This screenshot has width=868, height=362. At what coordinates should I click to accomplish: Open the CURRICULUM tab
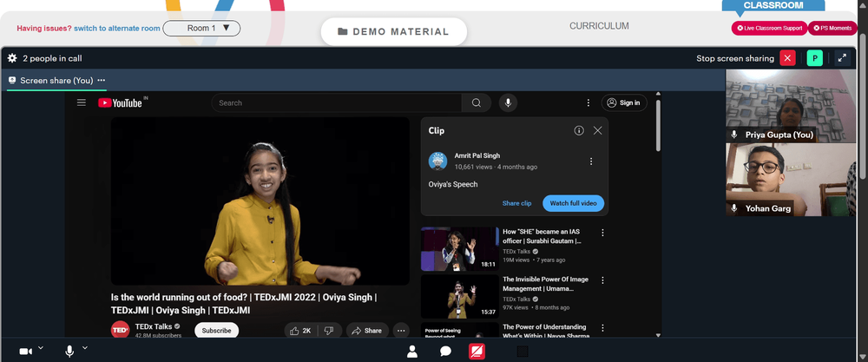(x=599, y=26)
